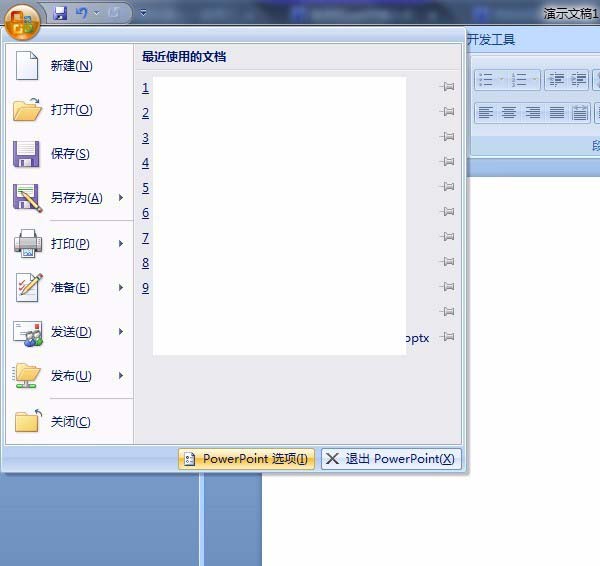Expand the 另存为 submenu arrow
The height and width of the screenshot is (566, 600).
[121, 198]
